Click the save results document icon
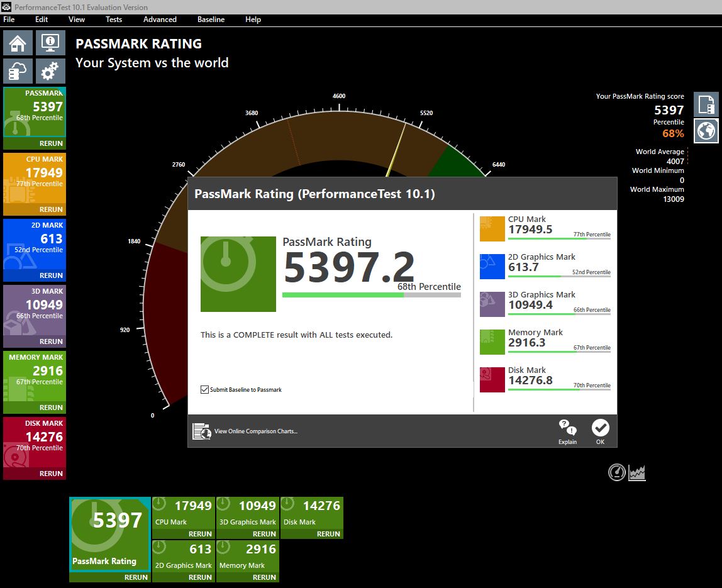722x588 pixels. [x=706, y=104]
